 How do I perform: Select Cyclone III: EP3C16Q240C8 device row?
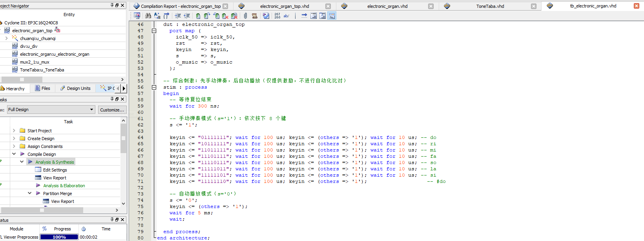[x=31, y=23]
